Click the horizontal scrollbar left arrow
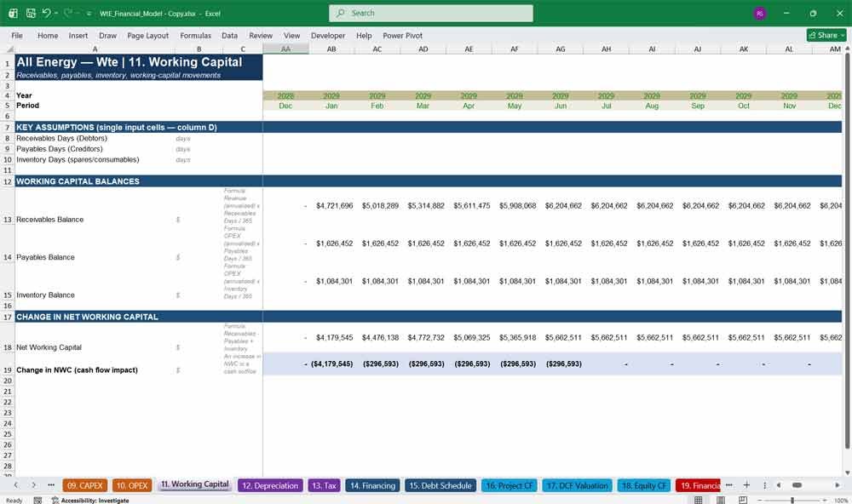 pos(779,485)
